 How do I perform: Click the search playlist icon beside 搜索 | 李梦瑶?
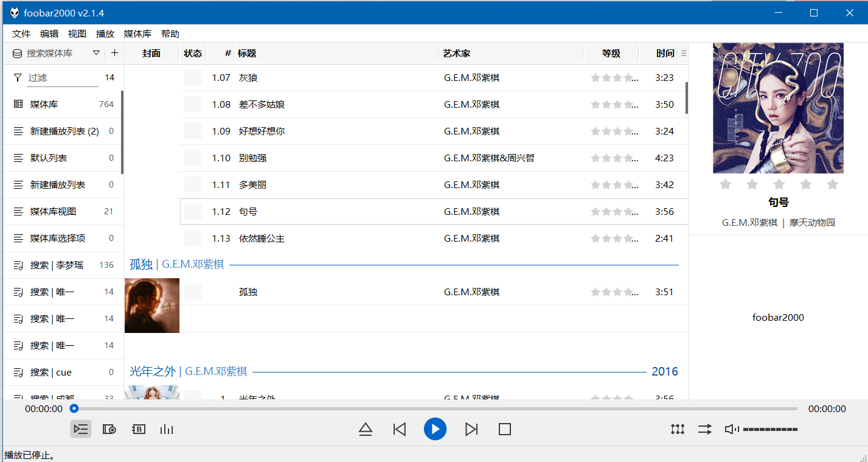coord(18,265)
